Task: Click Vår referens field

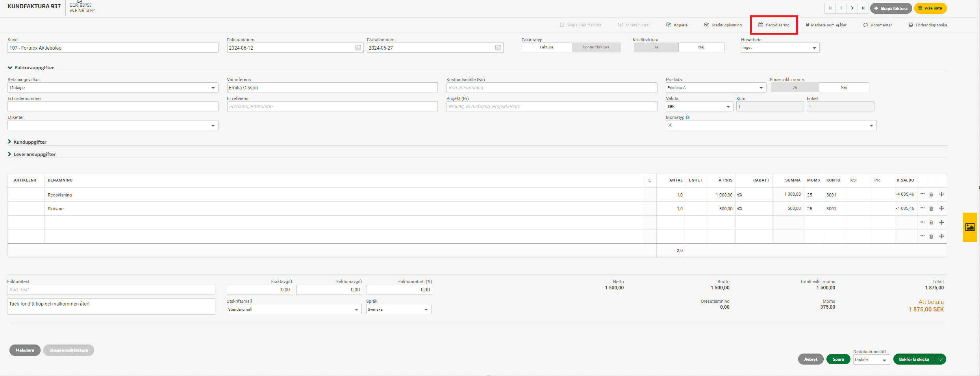Action: (332, 87)
